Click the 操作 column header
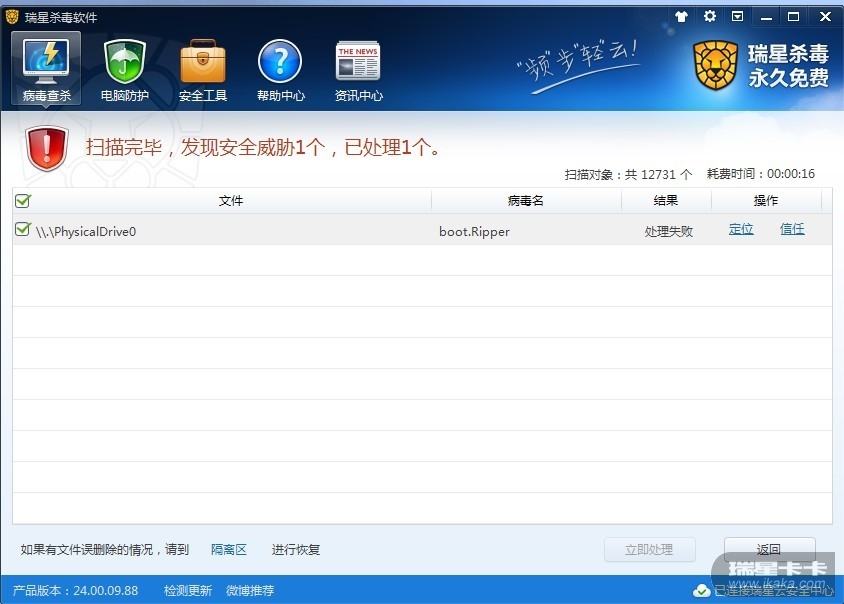844x604 pixels. [x=766, y=201]
